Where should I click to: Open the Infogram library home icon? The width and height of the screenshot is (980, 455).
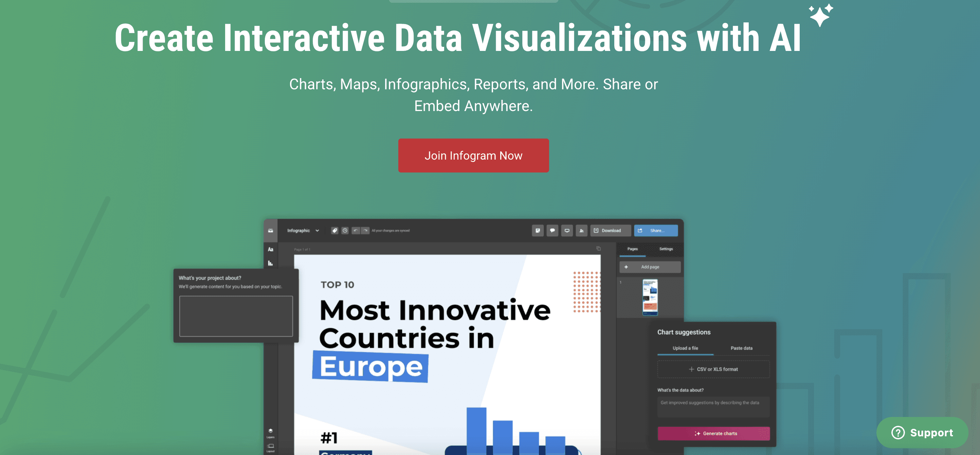(x=271, y=231)
